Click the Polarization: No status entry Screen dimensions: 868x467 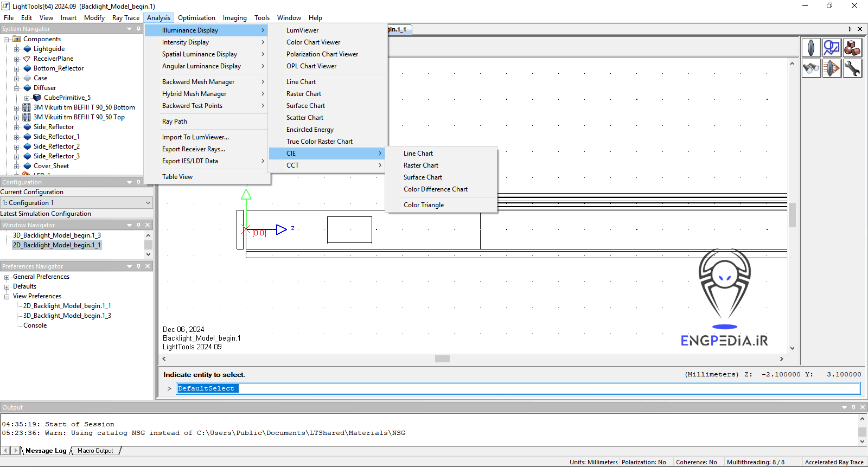(x=644, y=462)
